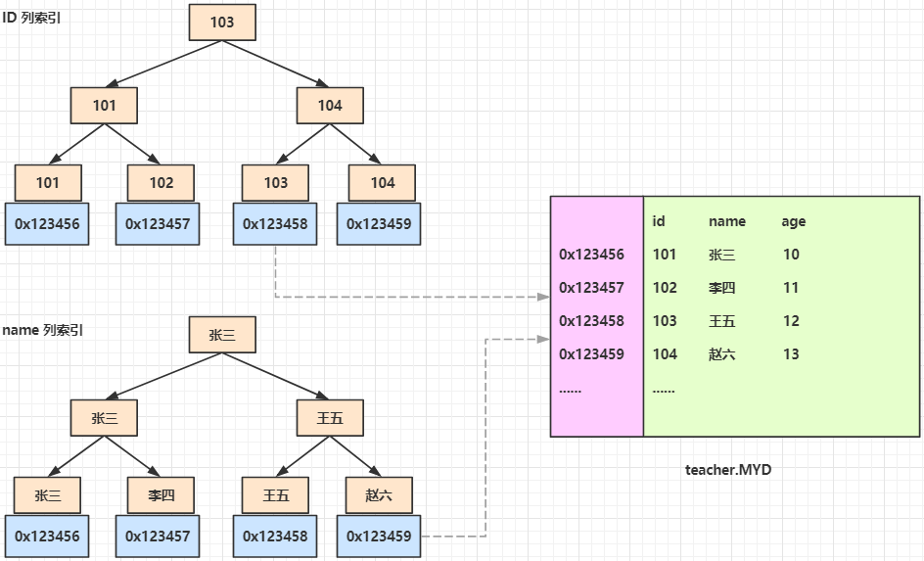Select the root 张三 node of the name tree
The image size is (924, 561).
click(222, 335)
